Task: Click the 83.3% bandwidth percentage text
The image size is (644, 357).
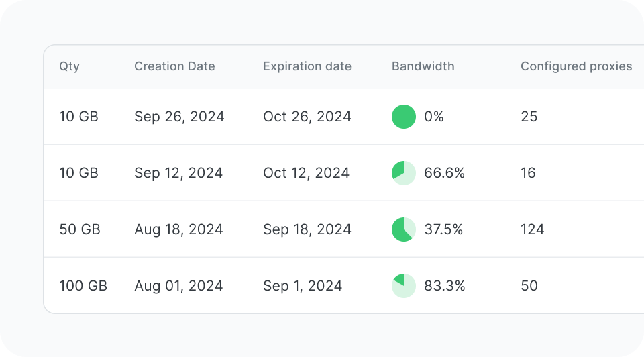Action: coord(445,286)
